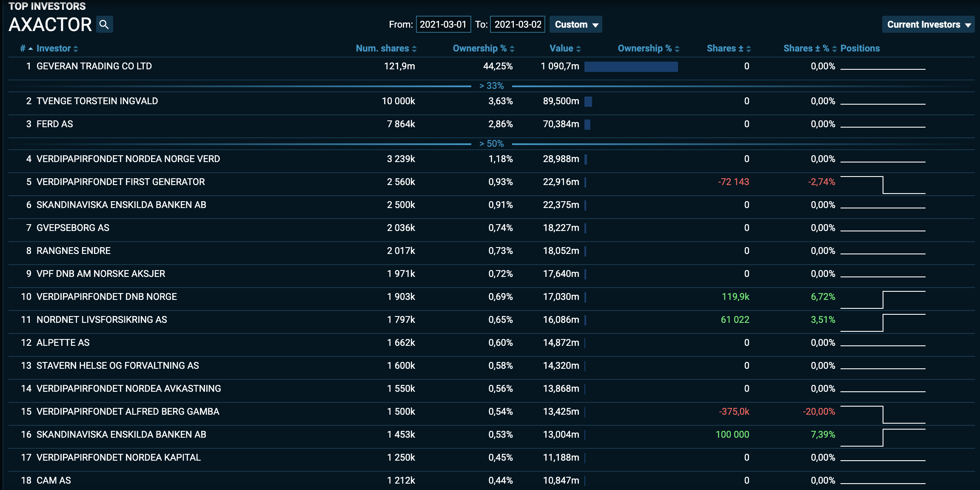Click TVENGE TORSTEIN INGVALD ownership bar
980x490 pixels.
click(x=588, y=101)
